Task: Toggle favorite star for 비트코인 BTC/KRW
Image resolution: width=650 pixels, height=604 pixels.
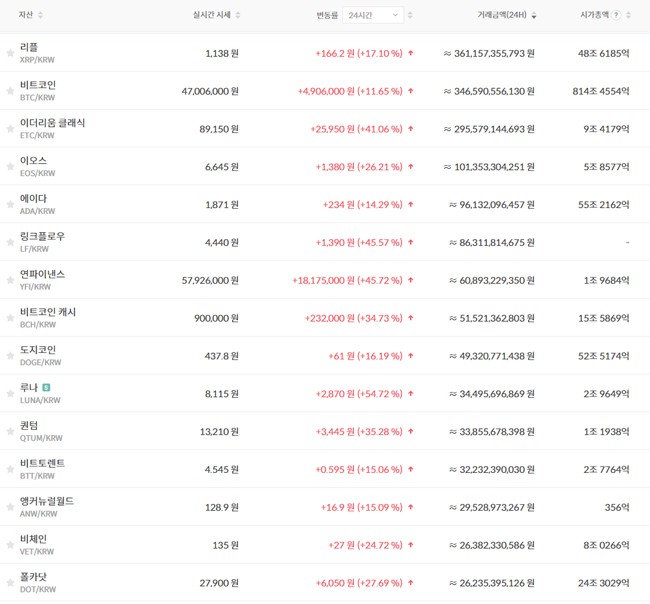Action: (10, 91)
